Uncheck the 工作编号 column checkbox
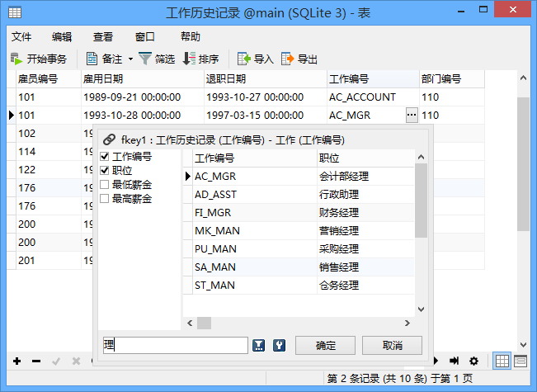 click(x=104, y=157)
